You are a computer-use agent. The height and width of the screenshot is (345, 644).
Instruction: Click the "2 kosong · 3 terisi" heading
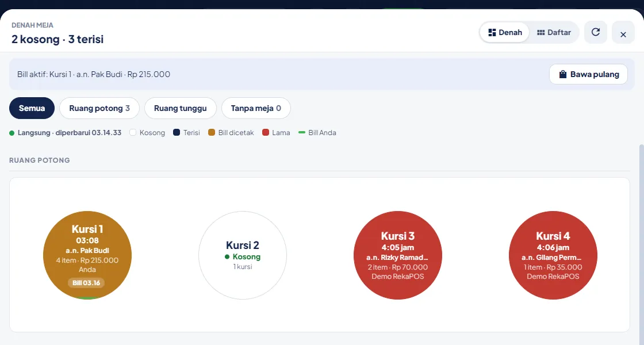pos(57,40)
